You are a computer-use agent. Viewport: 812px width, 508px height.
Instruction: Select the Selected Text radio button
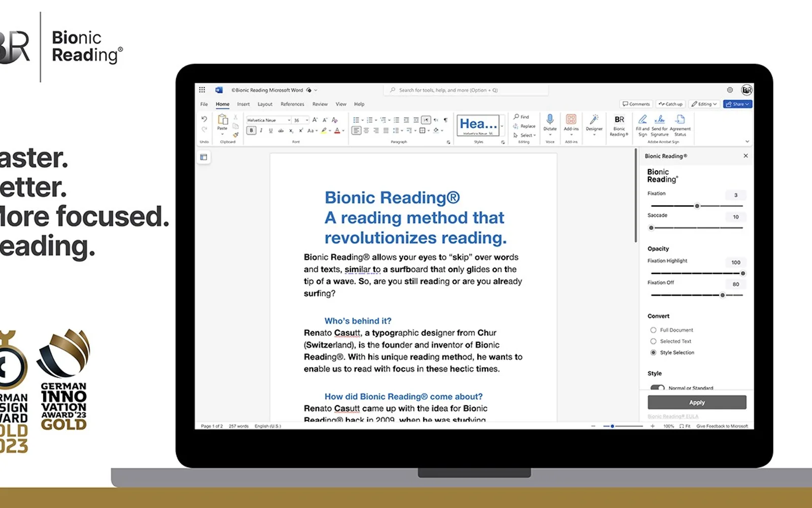[x=653, y=341]
